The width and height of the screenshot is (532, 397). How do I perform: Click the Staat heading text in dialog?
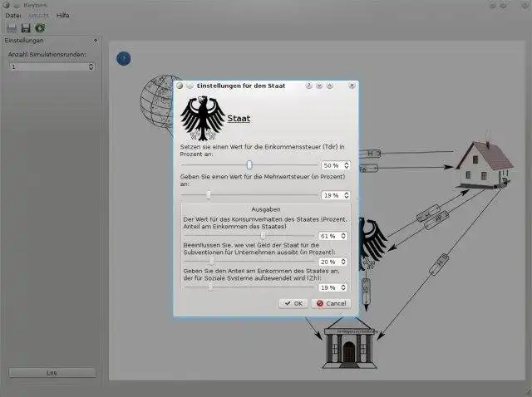pos(239,118)
